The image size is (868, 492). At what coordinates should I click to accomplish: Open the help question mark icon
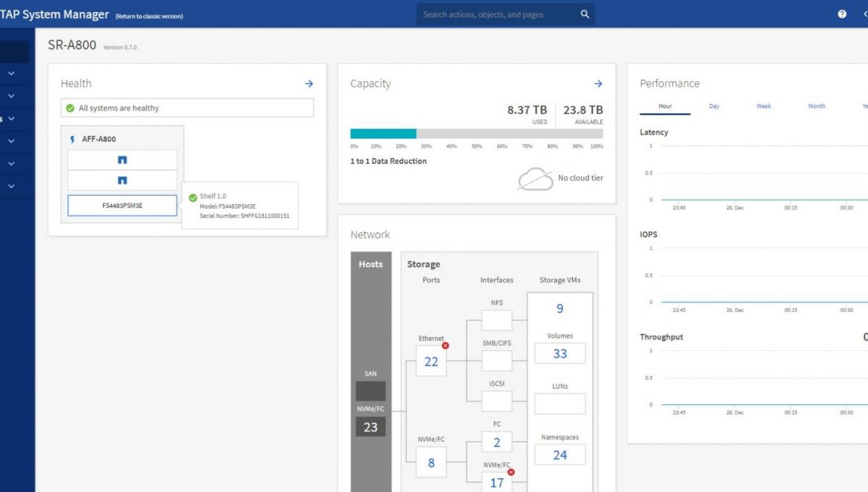click(842, 14)
